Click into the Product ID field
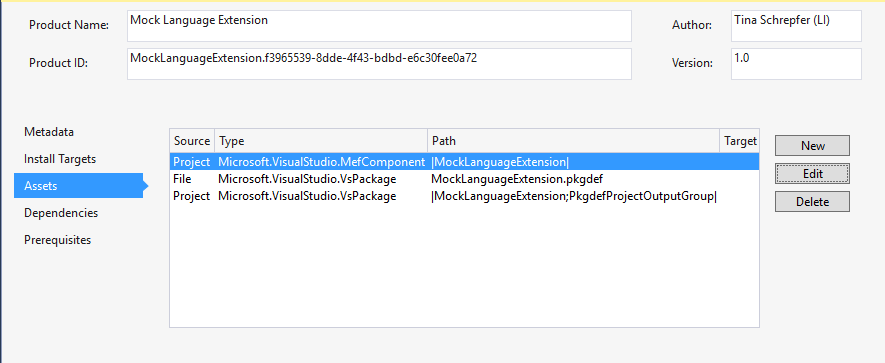 point(379,64)
